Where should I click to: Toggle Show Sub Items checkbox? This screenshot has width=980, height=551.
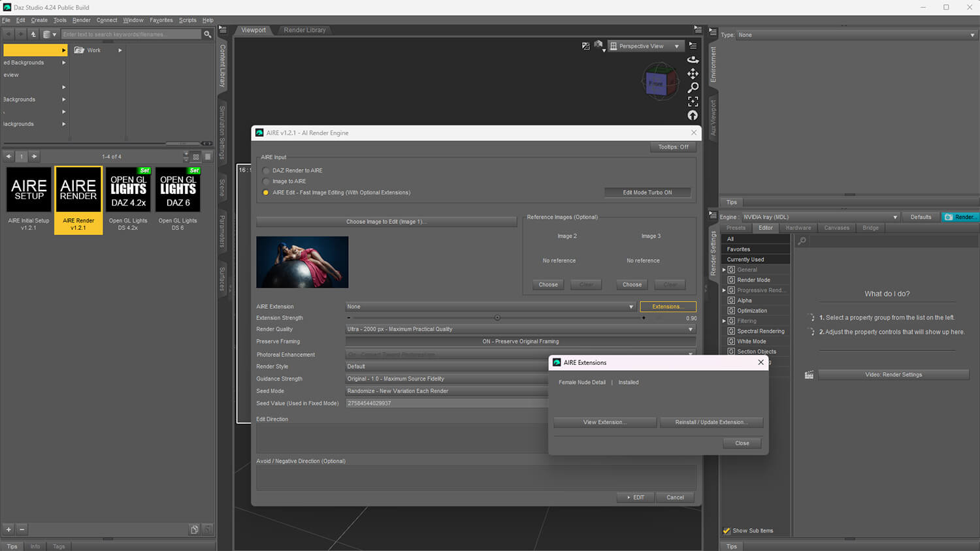pos(727,531)
